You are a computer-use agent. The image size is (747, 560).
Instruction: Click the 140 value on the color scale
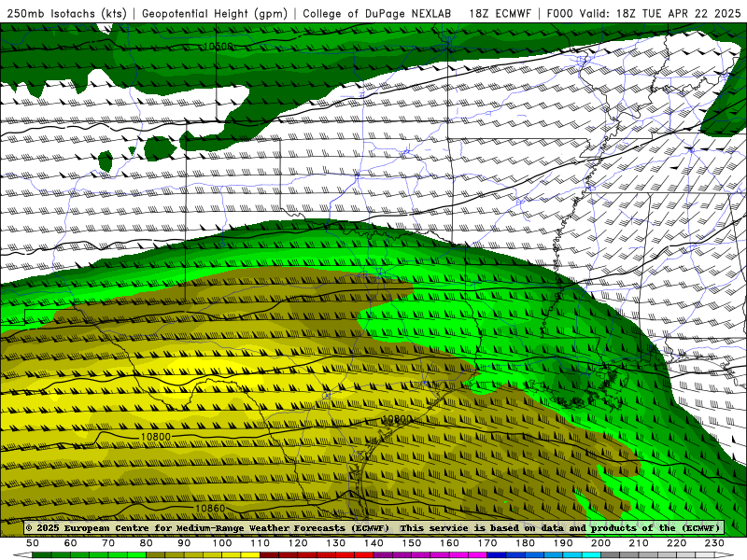pos(373,543)
